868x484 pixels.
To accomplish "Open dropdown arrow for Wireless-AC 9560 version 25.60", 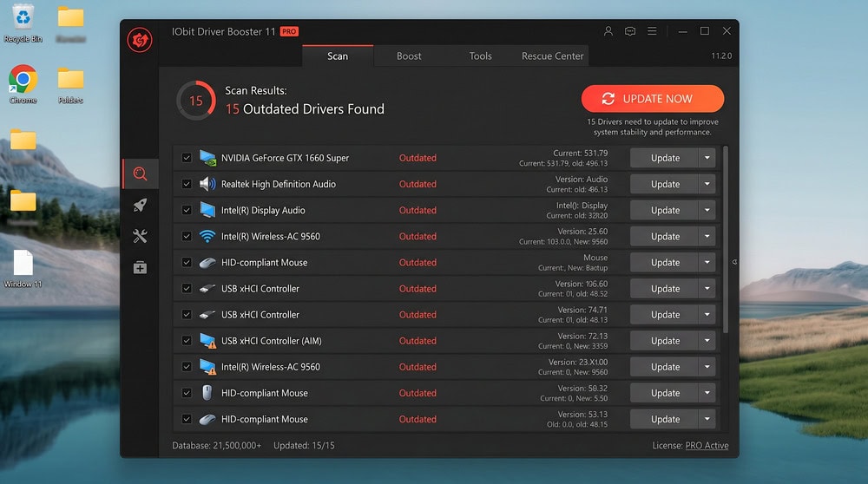I will pos(707,236).
